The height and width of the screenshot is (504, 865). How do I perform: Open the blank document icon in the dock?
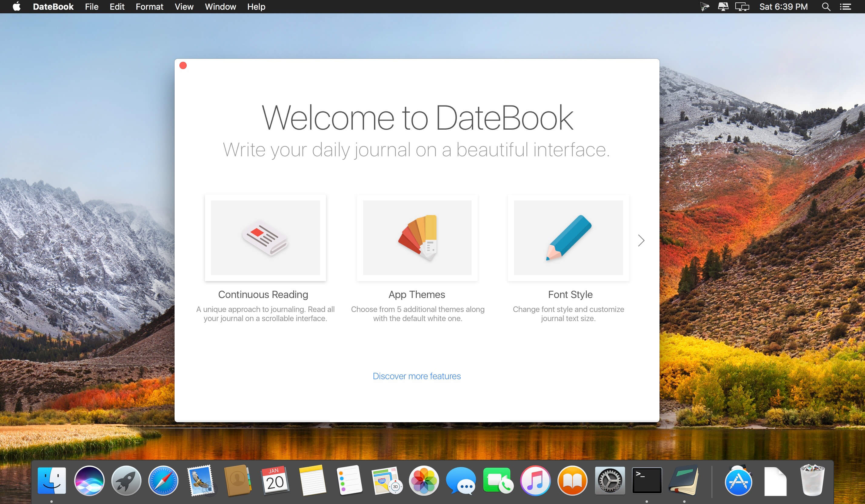click(x=775, y=481)
